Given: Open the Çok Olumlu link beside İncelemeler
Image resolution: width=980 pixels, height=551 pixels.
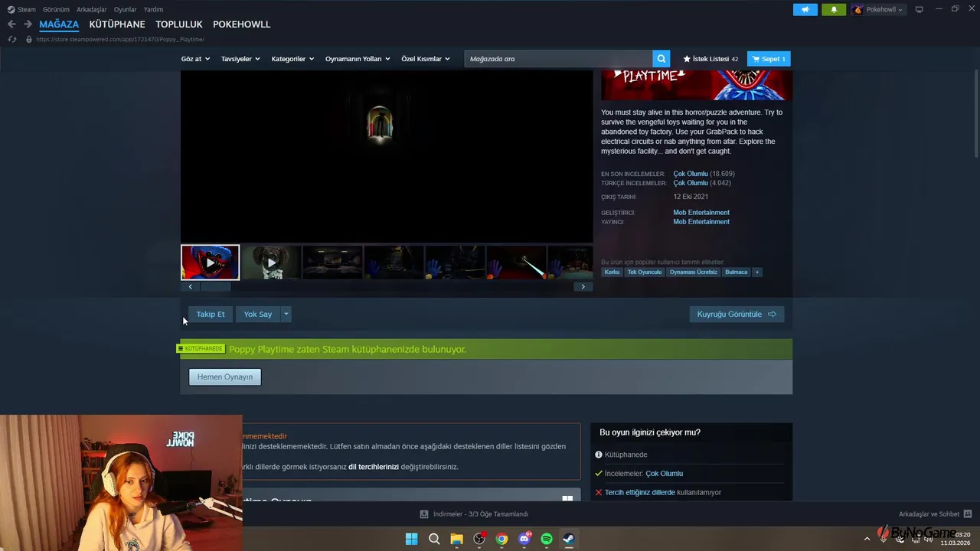Looking at the screenshot, I should [x=665, y=474].
